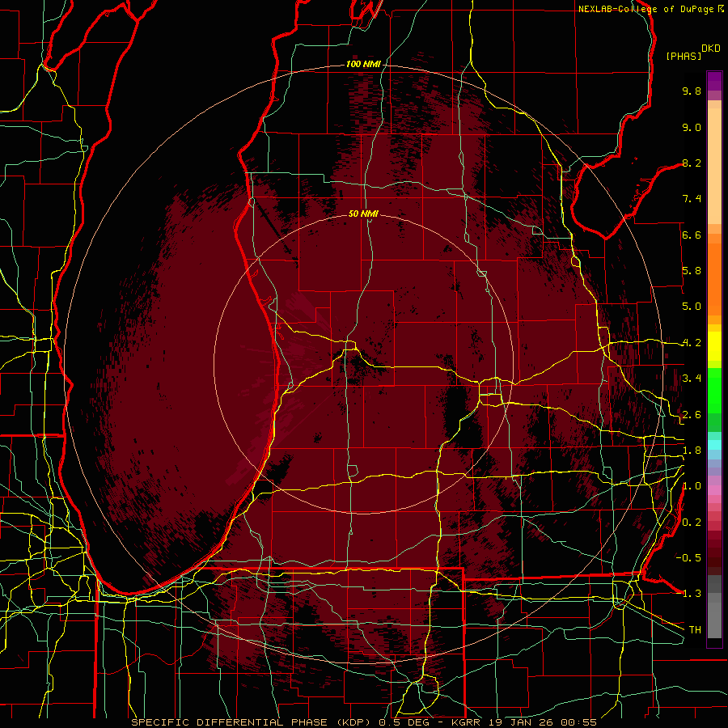Click the '[PHAS]' legend heading
Image resolution: width=728 pixels, height=728 pixels.
[x=684, y=56]
